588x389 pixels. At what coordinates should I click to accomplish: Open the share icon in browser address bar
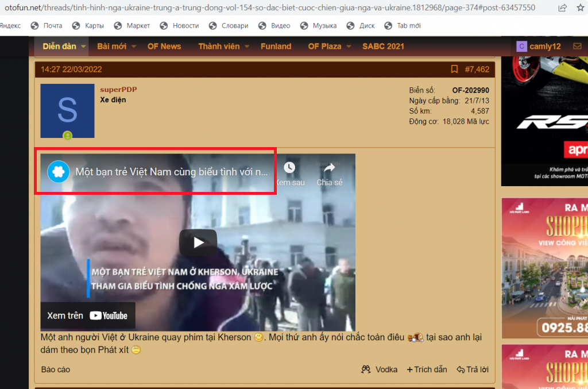point(562,7)
